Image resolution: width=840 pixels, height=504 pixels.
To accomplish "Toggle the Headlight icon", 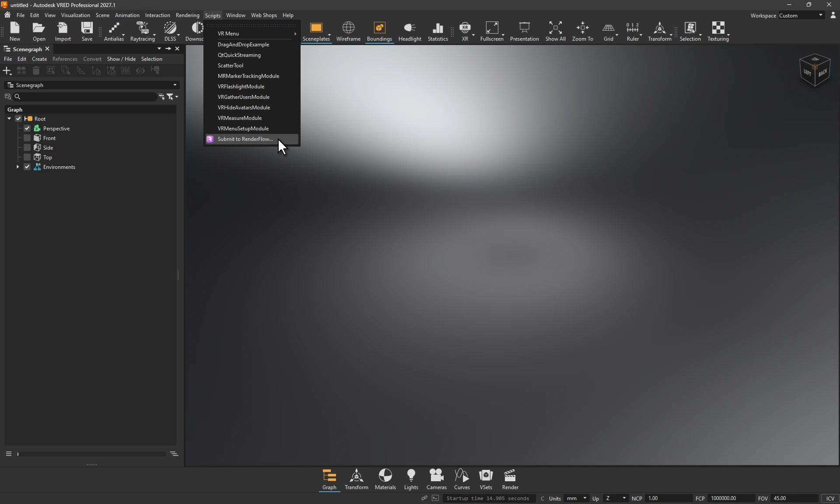I will pos(410,31).
